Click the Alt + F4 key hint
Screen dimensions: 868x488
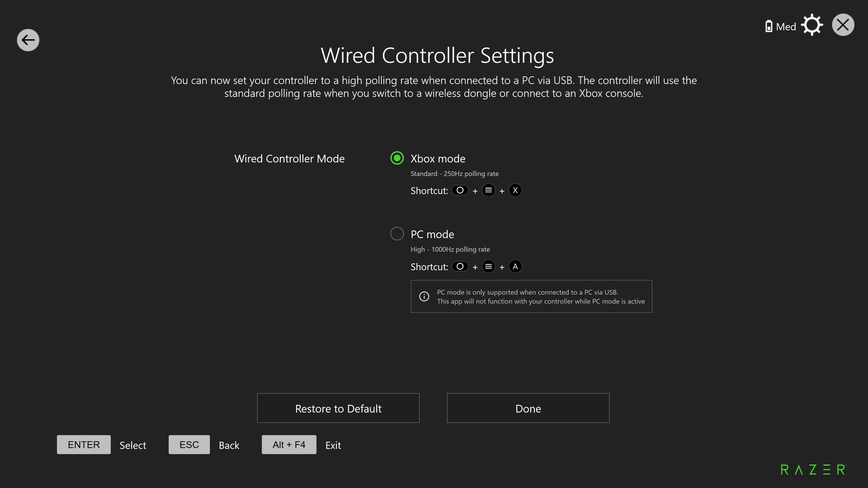coord(289,445)
